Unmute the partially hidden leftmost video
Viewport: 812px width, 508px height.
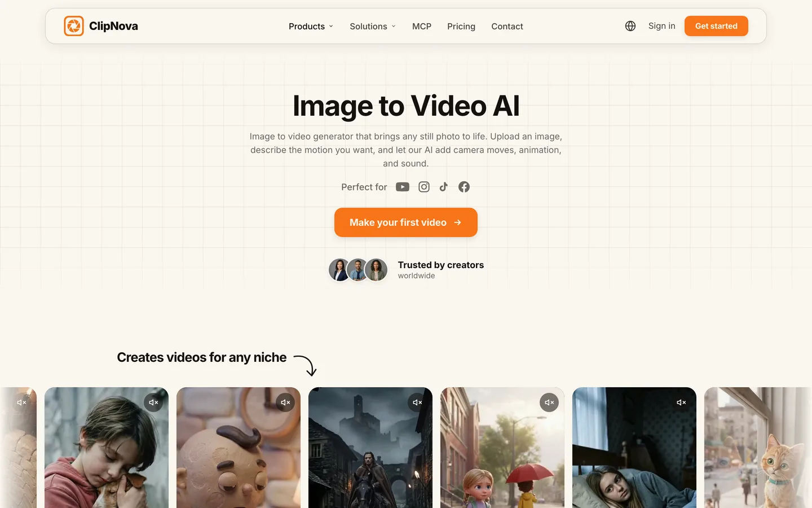(21, 402)
